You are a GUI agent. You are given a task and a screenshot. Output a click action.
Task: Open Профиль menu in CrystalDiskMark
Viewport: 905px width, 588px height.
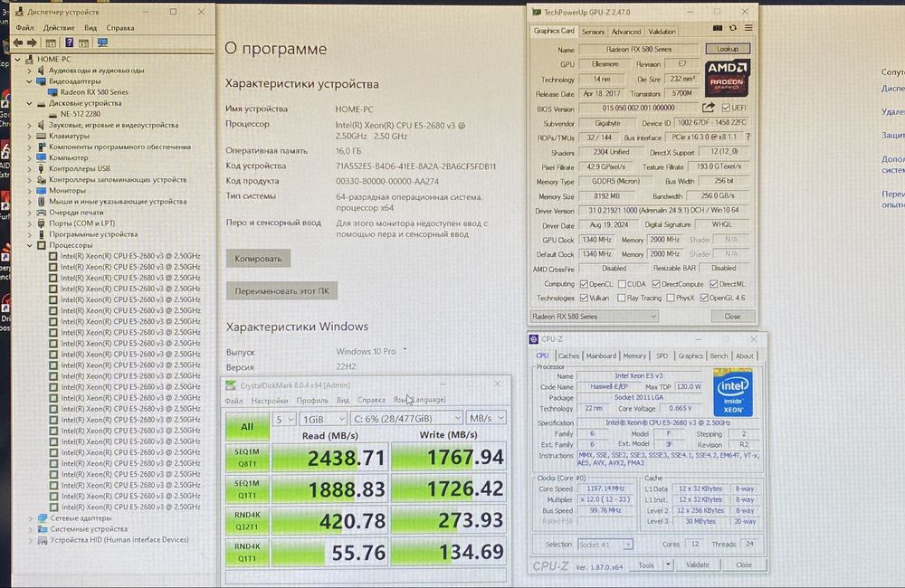[x=311, y=400]
